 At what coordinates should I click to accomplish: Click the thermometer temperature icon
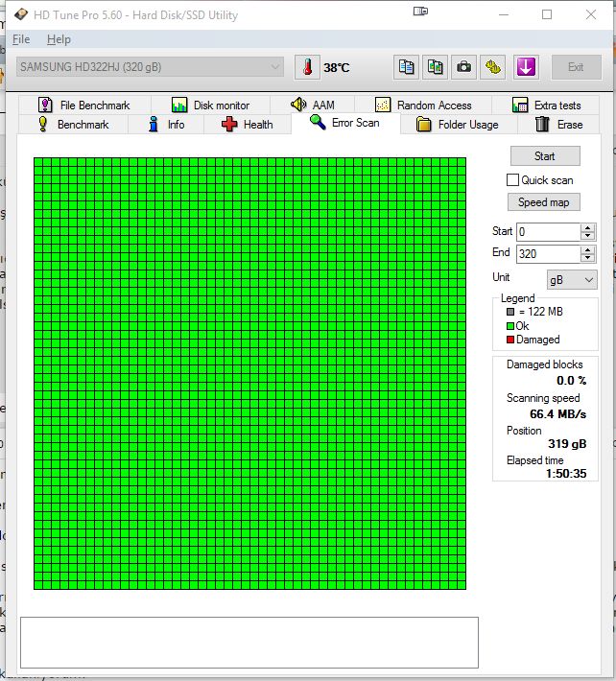click(308, 67)
